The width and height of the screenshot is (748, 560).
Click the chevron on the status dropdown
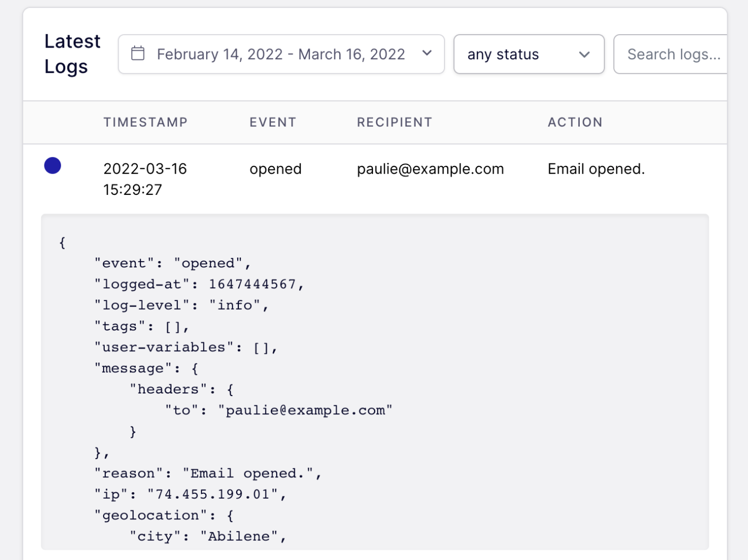[584, 54]
